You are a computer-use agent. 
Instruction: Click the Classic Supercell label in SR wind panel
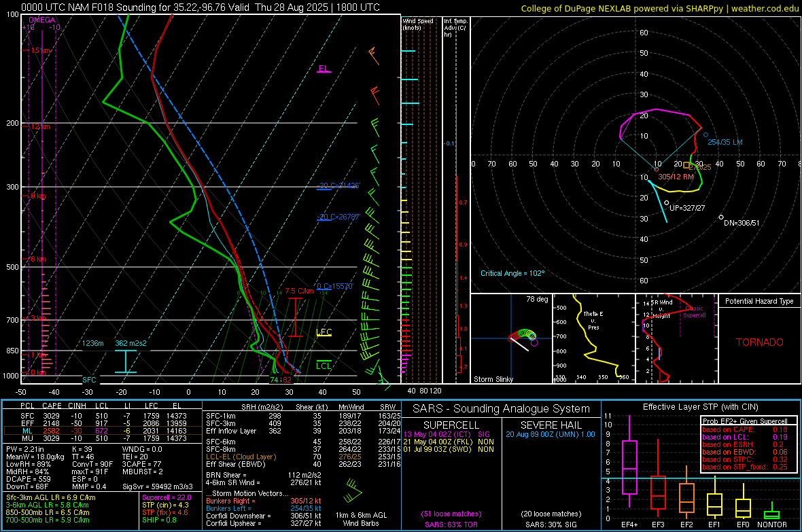(x=695, y=312)
